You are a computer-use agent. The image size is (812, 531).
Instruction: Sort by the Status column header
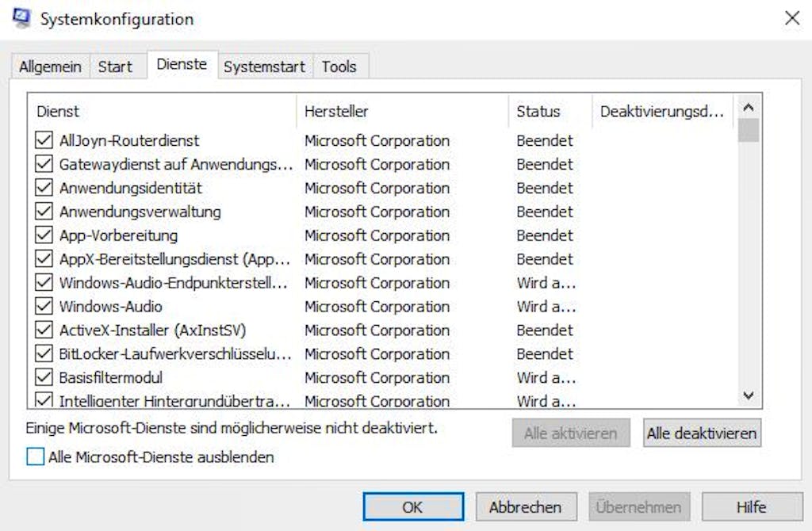coord(550,111)
